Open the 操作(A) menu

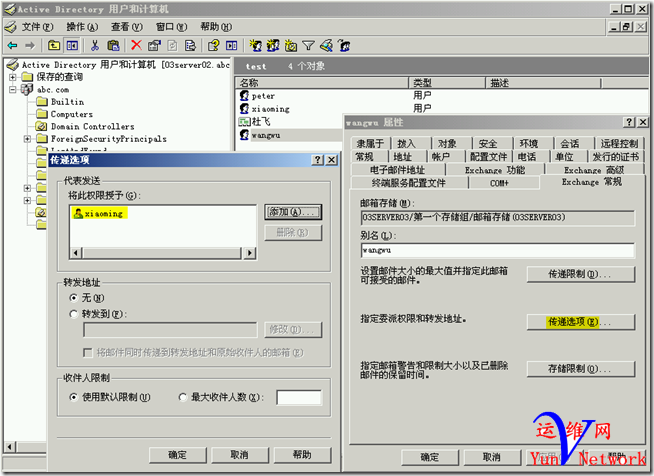tap(82, 27)
